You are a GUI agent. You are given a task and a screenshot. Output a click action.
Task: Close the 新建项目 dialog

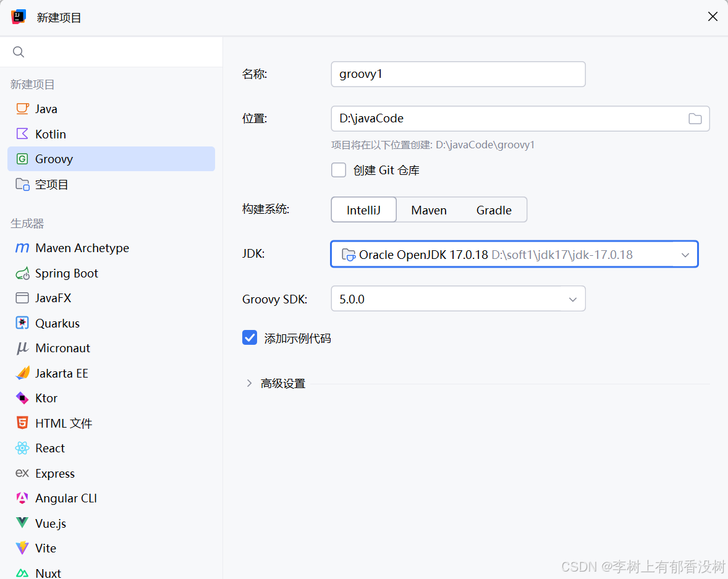713,17
